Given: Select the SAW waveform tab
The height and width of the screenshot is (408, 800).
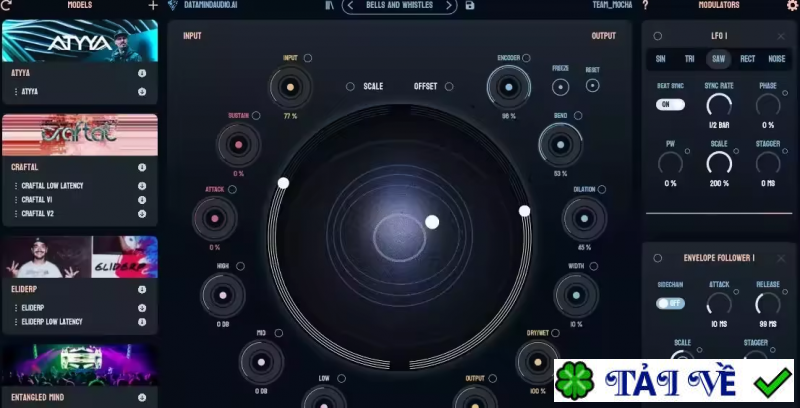Looking at the screenshot, I should click(x=718, y=59).
